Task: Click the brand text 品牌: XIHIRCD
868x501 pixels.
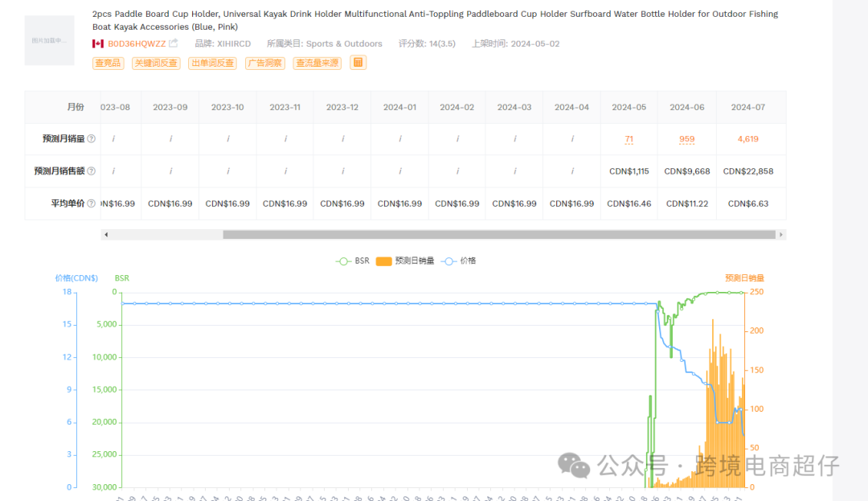Action: pos(223,43)
